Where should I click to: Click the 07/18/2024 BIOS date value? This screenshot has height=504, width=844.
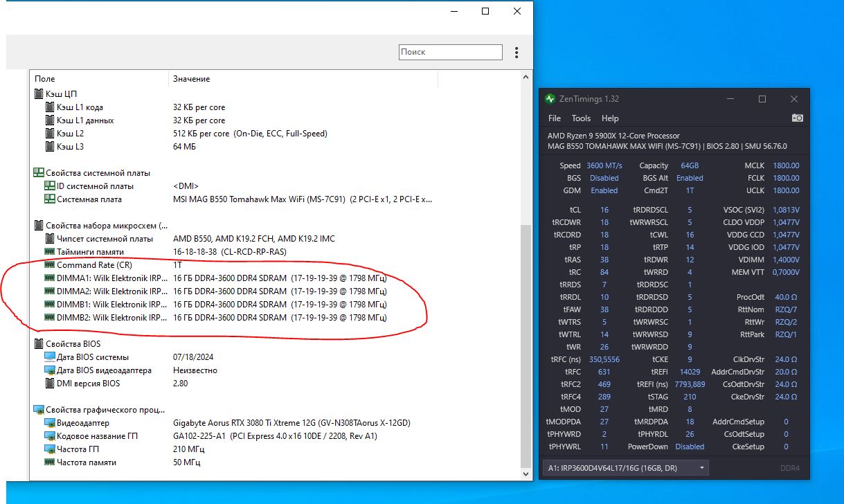click(x=193, y=357)
